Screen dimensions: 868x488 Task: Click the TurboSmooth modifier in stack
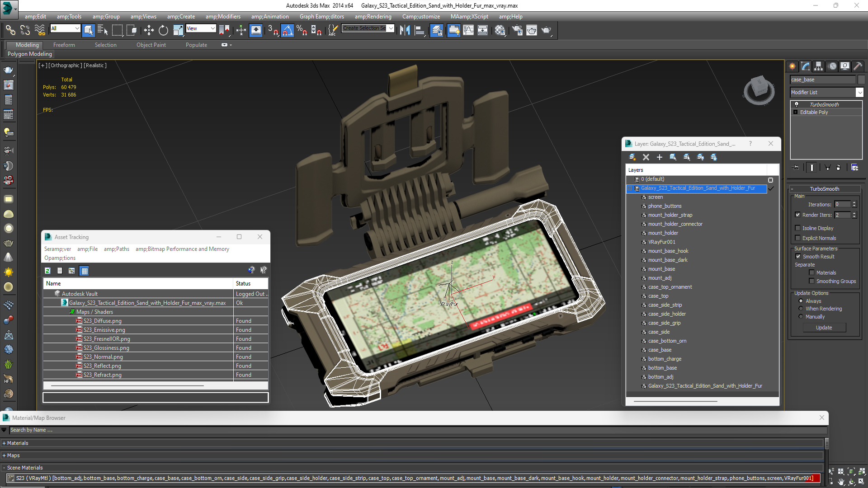[824, 105]
